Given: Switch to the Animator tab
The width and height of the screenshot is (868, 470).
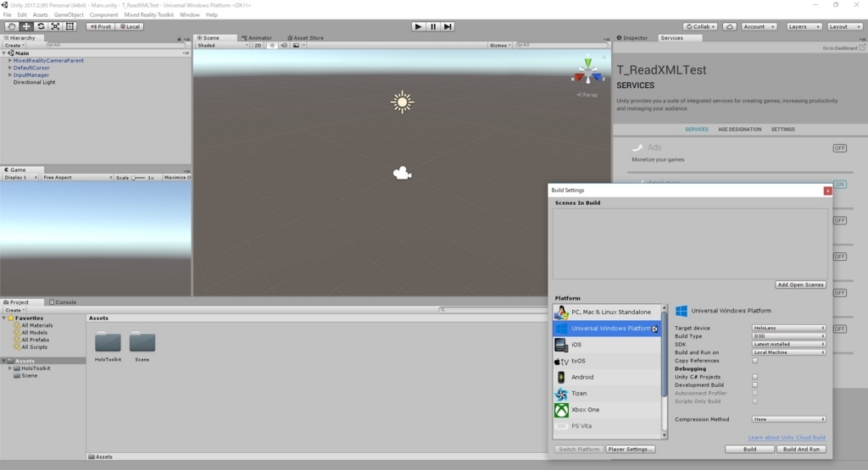Looking at the screenshot, I should point(257,38).
